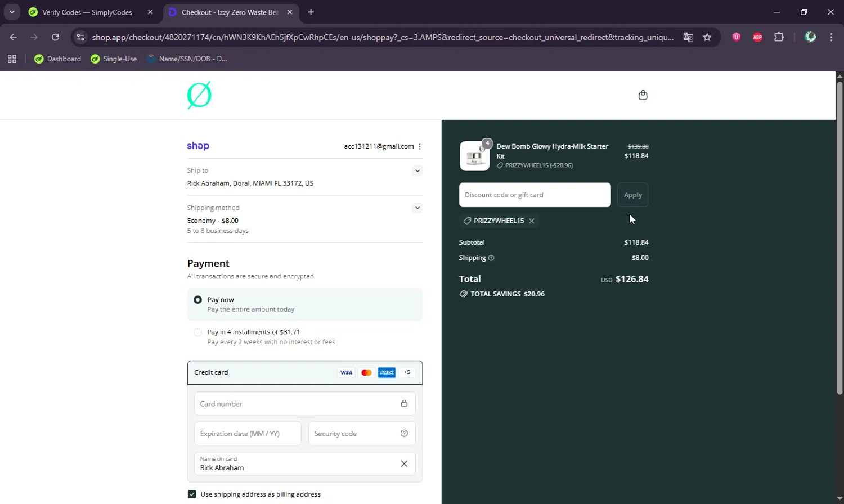Close the Verify Codes — SimplyCodes tab
The height and width of the screenshot is (504, 844).
(x=150, y=12)
